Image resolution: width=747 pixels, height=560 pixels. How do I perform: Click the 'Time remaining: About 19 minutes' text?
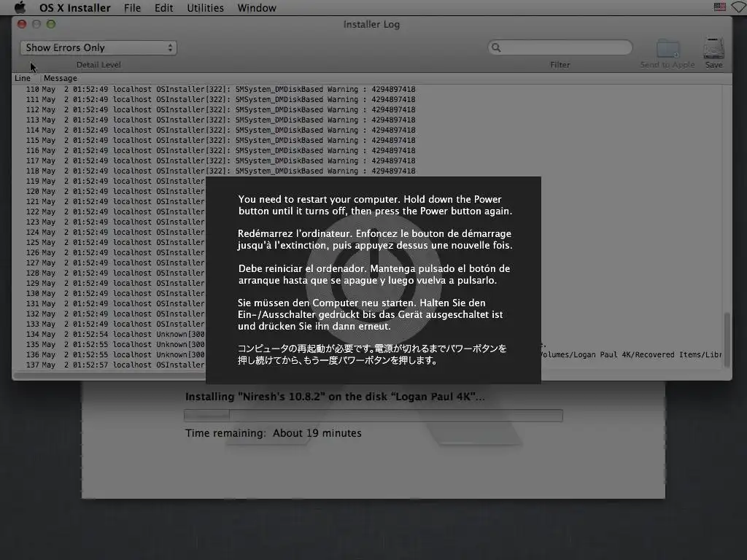(274, 433)
